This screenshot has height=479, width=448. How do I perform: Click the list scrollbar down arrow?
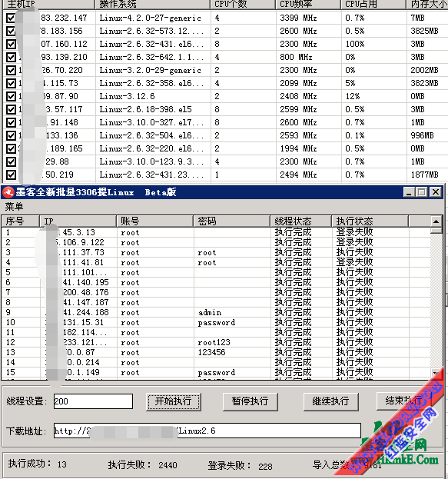tap(436, 373)
